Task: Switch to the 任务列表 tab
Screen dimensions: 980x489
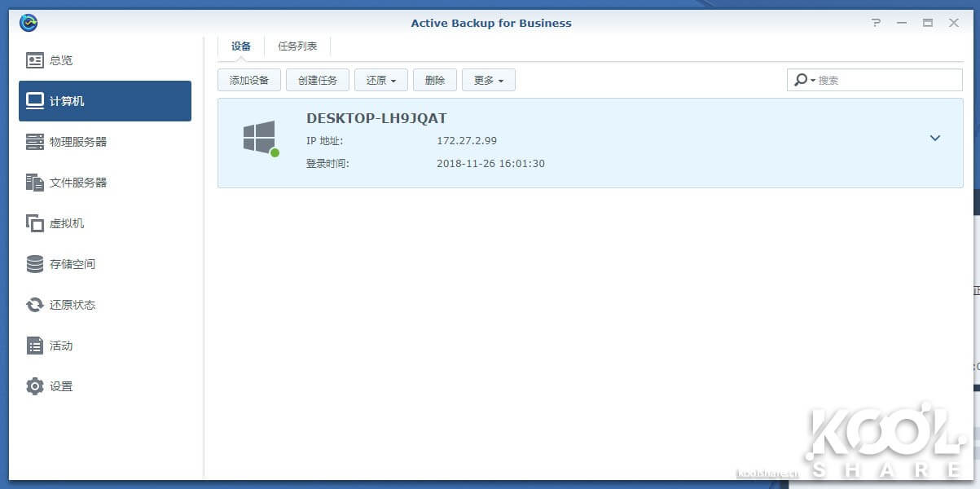Action: point(297,46)
